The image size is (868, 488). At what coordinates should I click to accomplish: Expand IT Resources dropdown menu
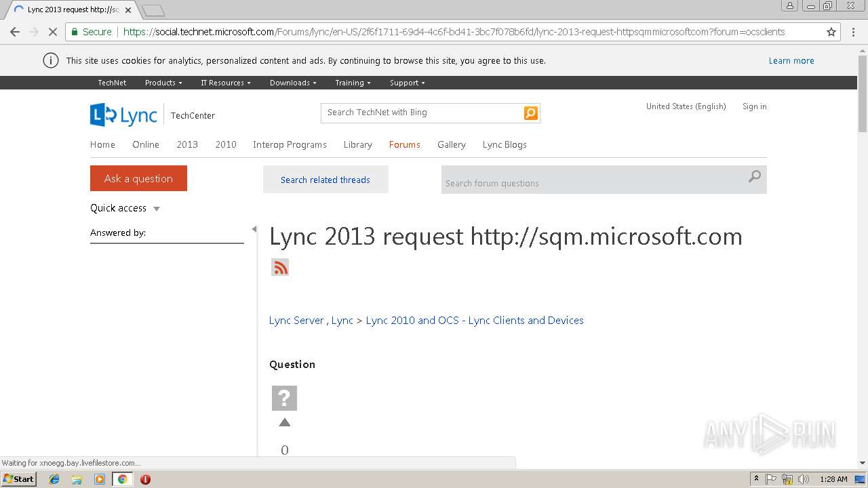[226, 83]
